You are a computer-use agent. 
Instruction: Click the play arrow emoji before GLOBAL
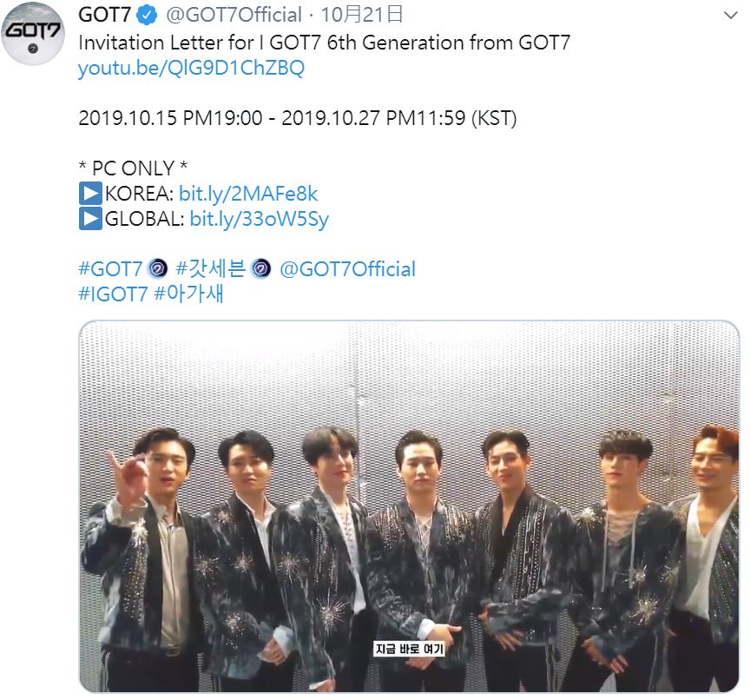pyautogui.click(x=90, y=219)
